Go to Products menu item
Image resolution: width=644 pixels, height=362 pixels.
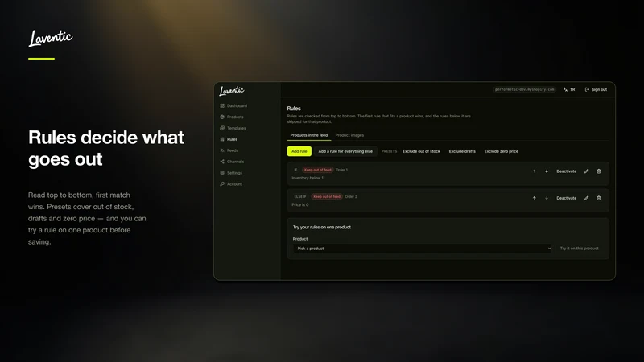click(235, 117)
